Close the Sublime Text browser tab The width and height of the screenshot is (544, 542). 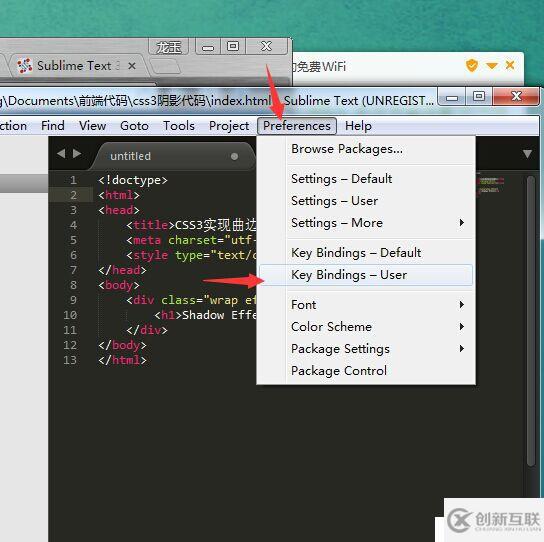click(x=132, y=66)
